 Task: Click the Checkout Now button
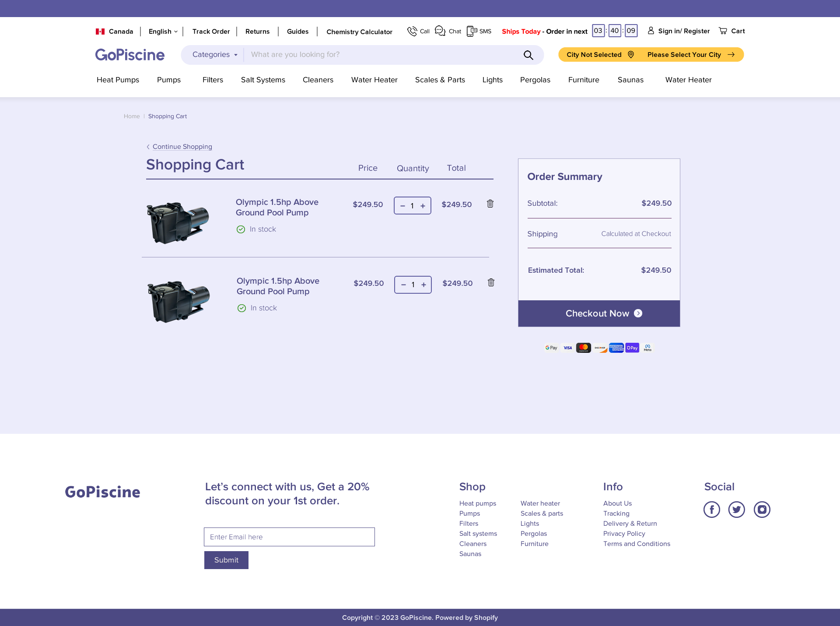tap(599, 313)
